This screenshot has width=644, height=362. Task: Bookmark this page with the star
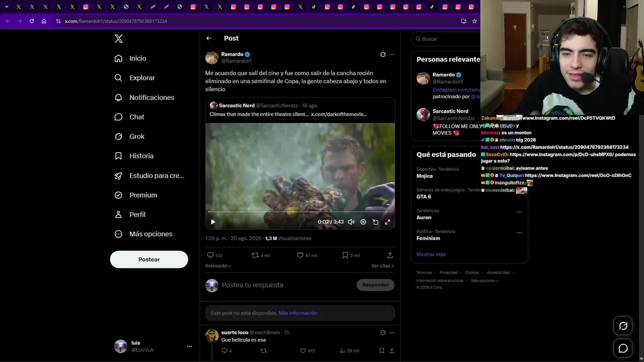[x=474, y=21]
